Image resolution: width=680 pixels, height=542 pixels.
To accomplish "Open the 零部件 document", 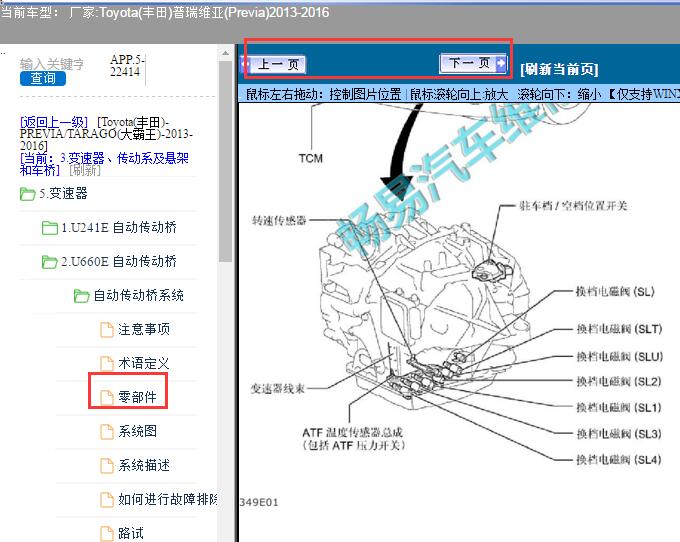I will tap(137, 397).
